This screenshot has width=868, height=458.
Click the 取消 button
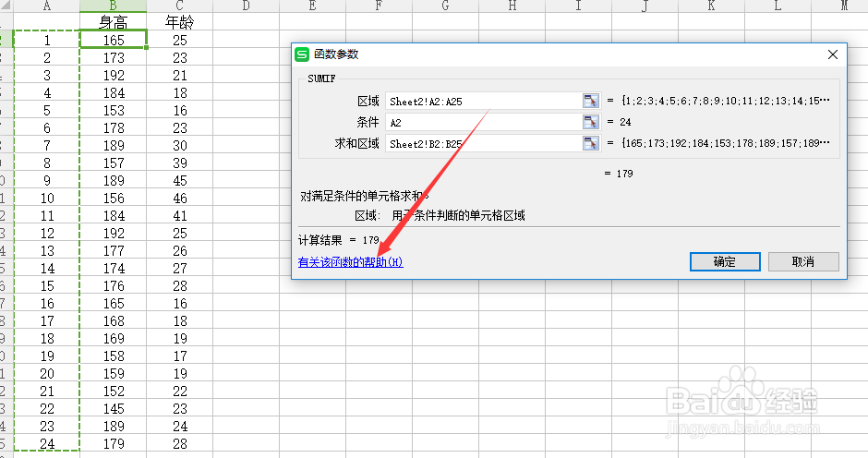803,261
